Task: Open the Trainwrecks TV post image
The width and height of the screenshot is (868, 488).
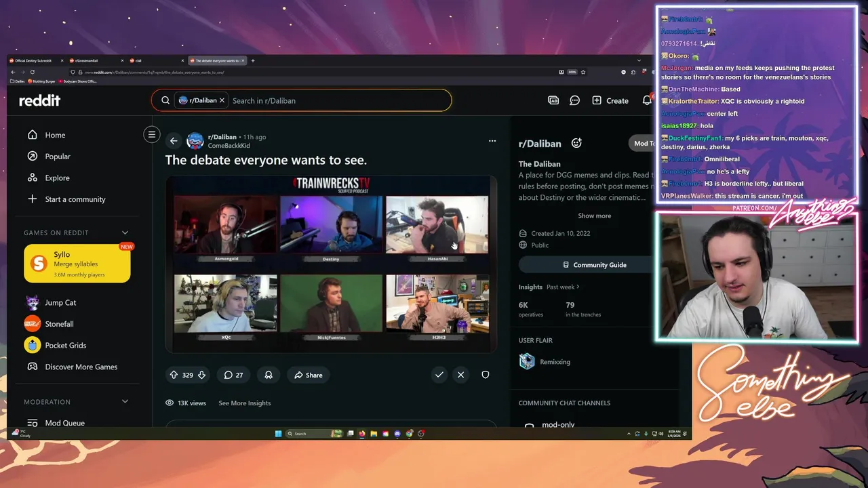Action: (332, 264)
